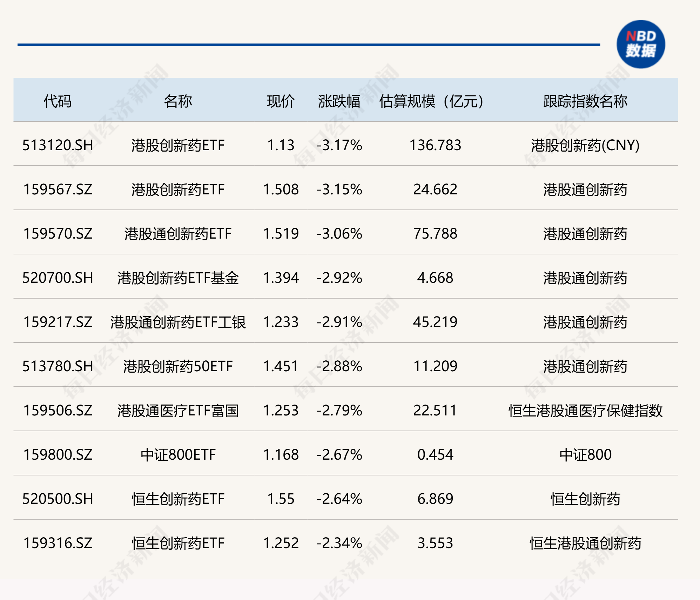This screenshot has height=600, width=700.
Task: Click the change value -3.15%
Action: (339, 189)
